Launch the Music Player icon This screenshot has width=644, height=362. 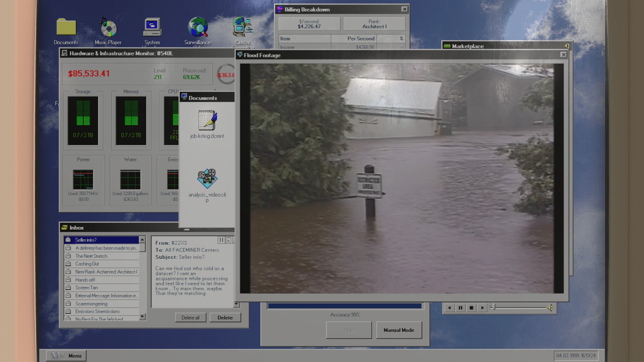(108, 27)
